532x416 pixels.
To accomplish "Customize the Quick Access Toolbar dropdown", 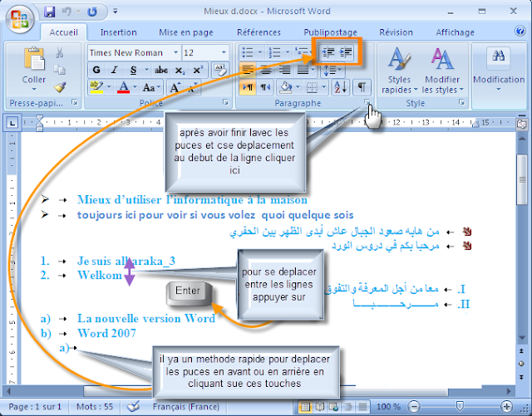I will pos(116,12).
